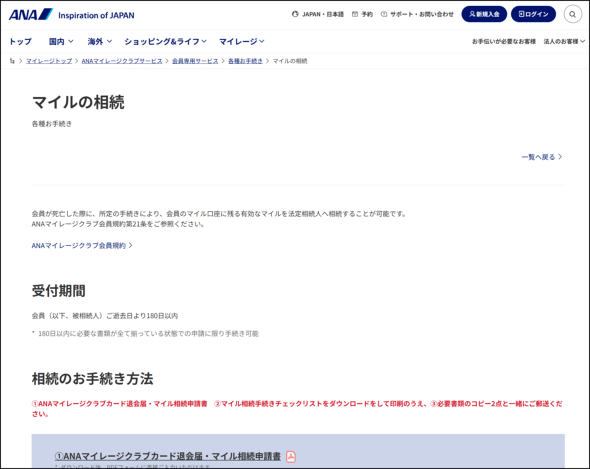This screenshot has height=469, width=590.
Task: Click the 新規入会 button
Action: point(484,14)
